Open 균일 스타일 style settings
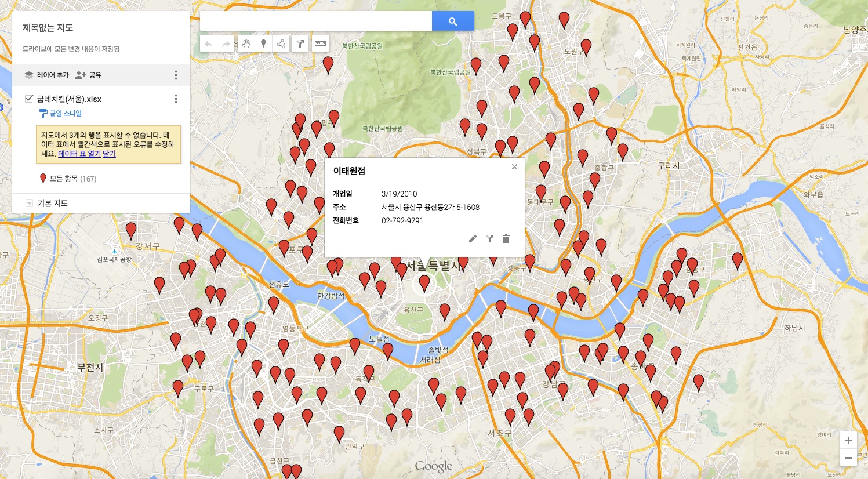 [x=65, y=114]
